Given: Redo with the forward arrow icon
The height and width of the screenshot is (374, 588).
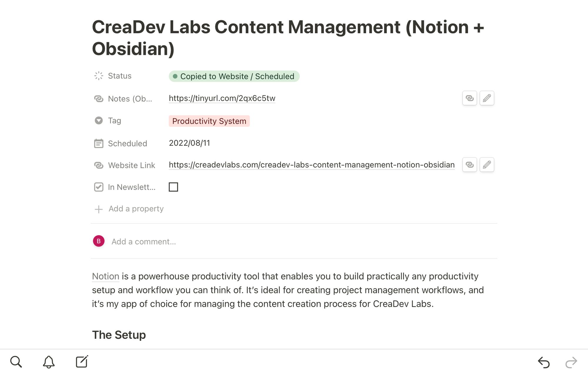Looking at the screenshot, I should pyautogui.click(x=571, y=362).
